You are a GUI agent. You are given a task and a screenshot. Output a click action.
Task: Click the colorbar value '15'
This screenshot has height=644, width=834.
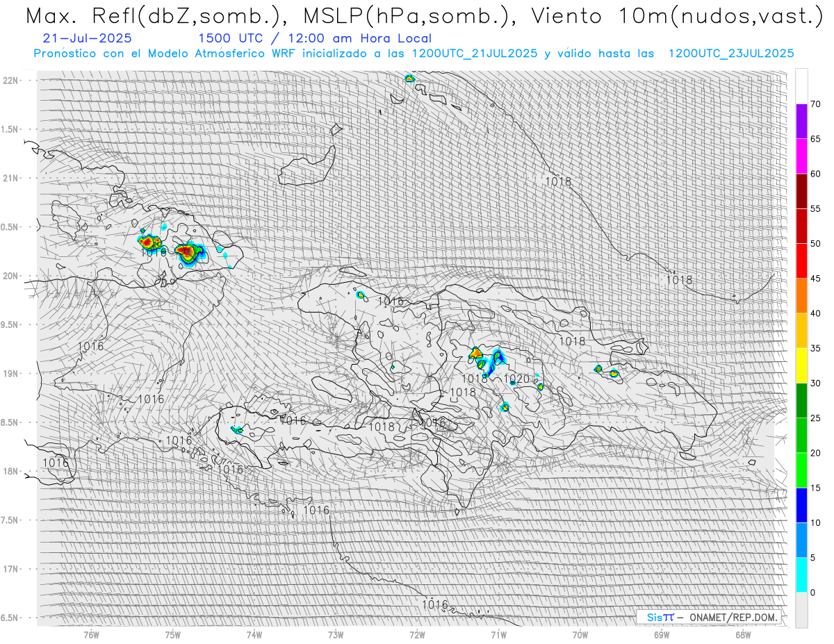[815, 488]
